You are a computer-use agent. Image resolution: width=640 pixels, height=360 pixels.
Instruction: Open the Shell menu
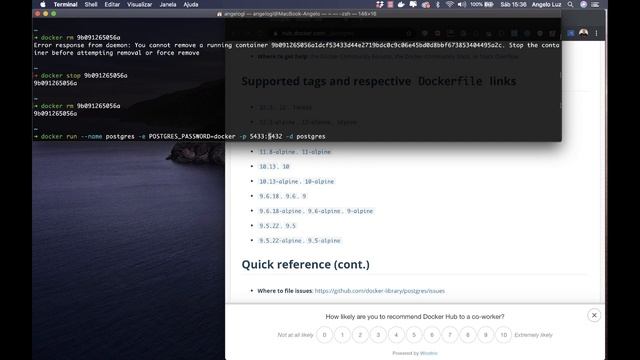pos(91,4)
